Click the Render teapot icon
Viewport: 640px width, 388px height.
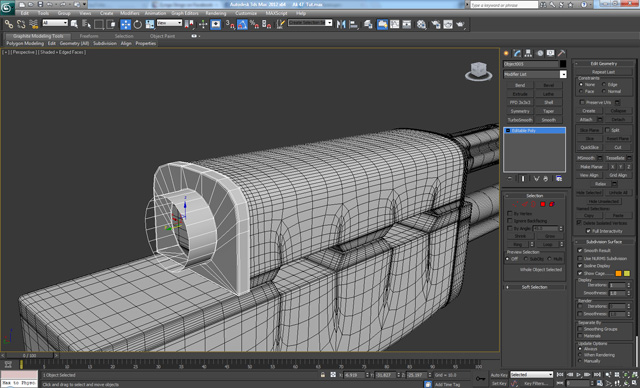[x=460, y=24]
